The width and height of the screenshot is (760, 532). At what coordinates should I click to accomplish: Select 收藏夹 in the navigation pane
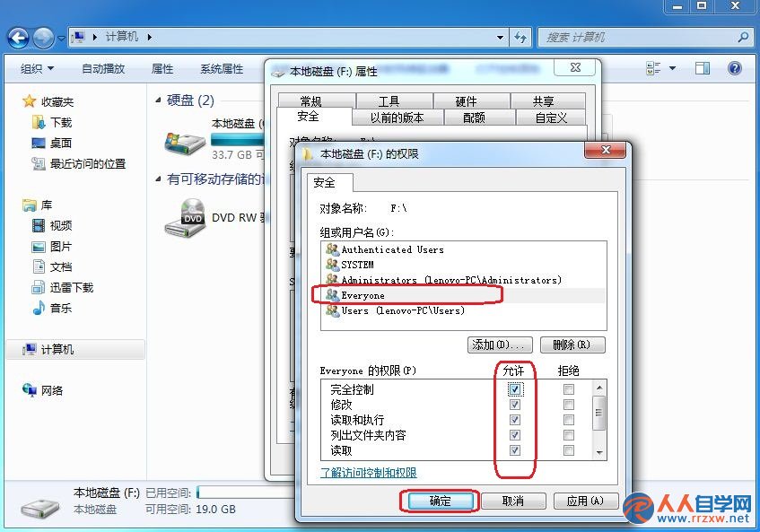pos(48,101)
